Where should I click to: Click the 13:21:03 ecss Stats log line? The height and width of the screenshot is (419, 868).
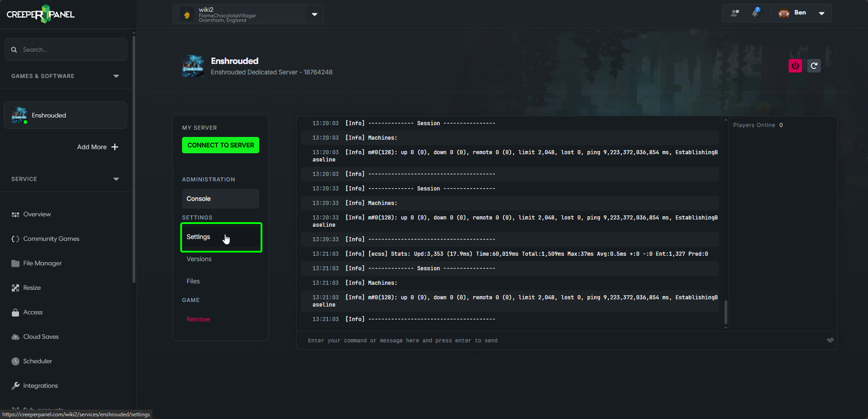tap(510, 254)
